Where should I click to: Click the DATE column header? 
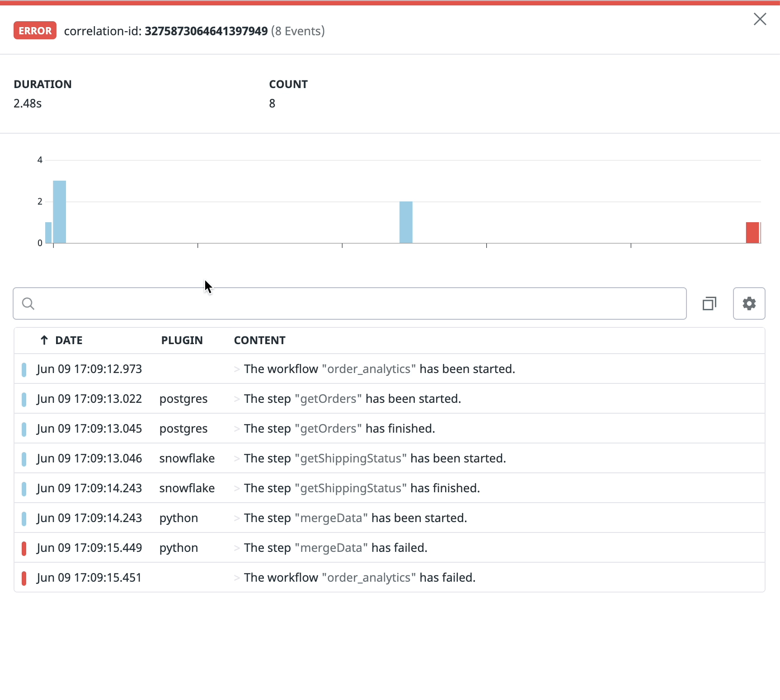(x=69, y=340)
